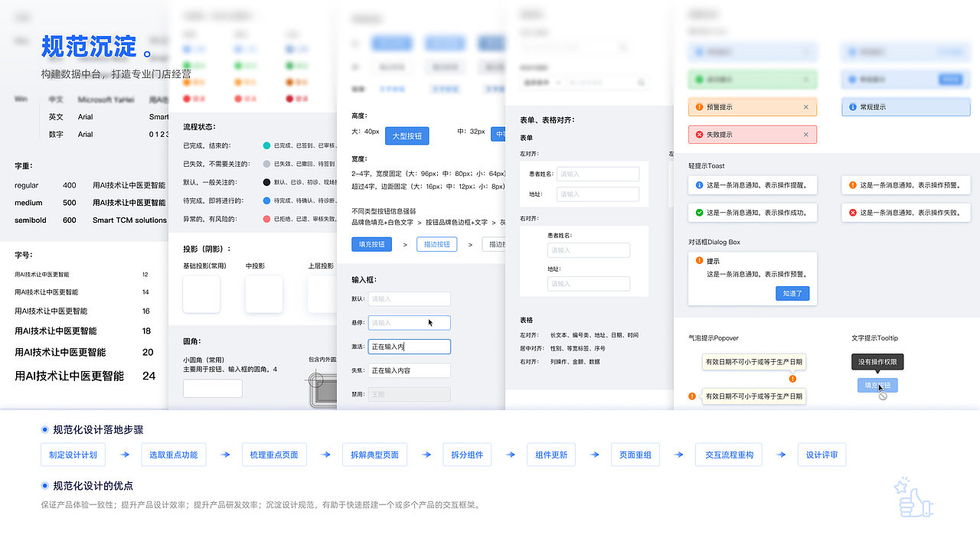Click green check icon of 表示操作成功 toast

click(699, 213)
